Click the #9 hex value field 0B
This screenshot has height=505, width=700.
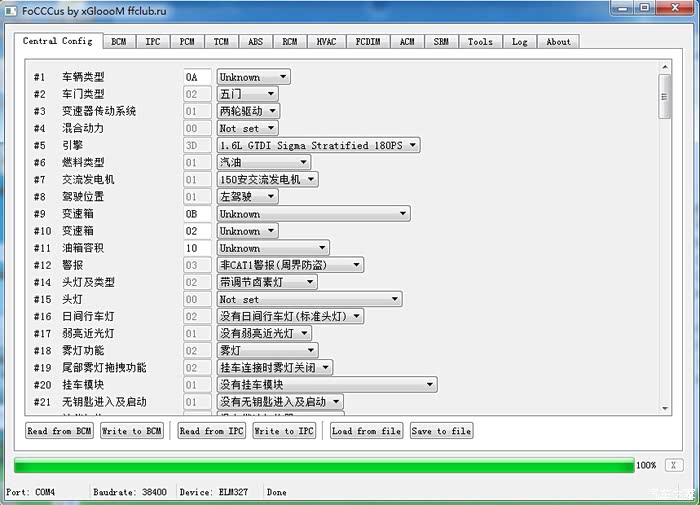197,213
